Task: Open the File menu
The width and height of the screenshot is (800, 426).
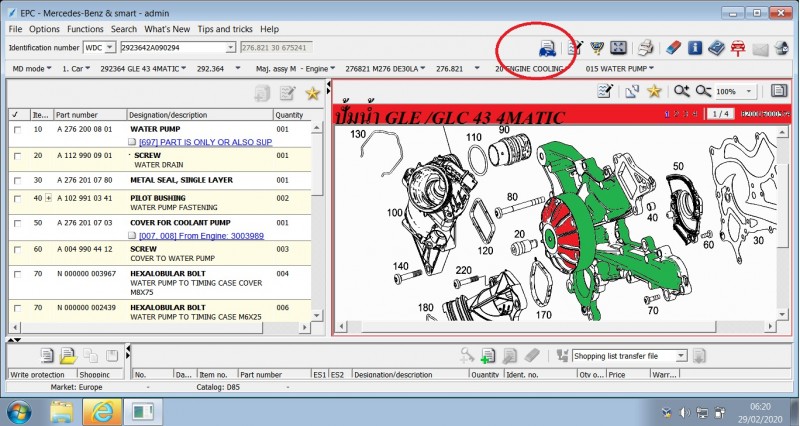Action: click(15, 29)
